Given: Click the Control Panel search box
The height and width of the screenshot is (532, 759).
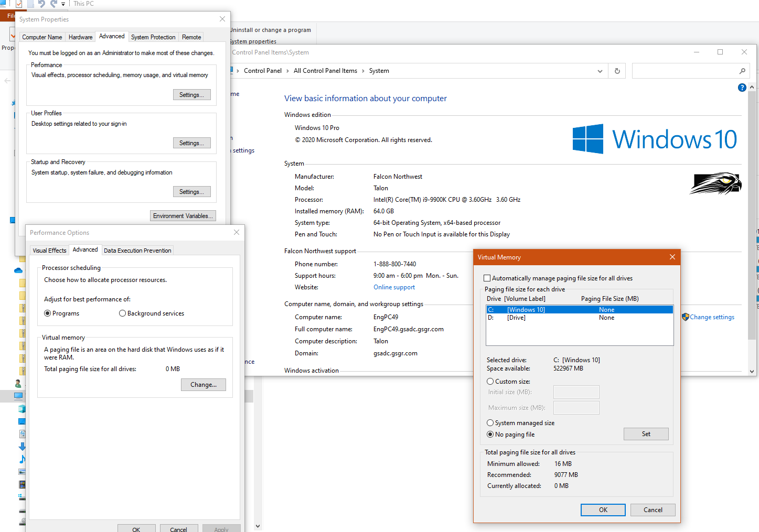Looking at the screenshot, I should click(x=691, y=71).
